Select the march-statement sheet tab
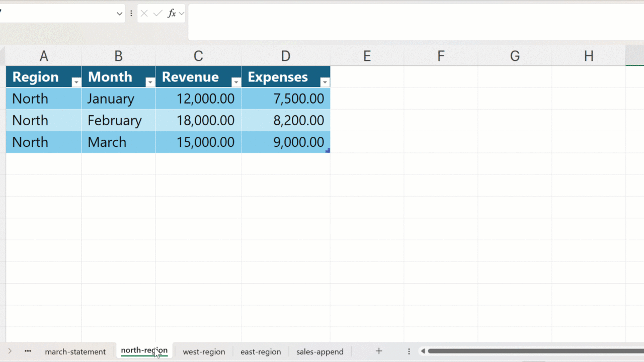This screenshot has height=362, width=644. (x=75, y=352)
